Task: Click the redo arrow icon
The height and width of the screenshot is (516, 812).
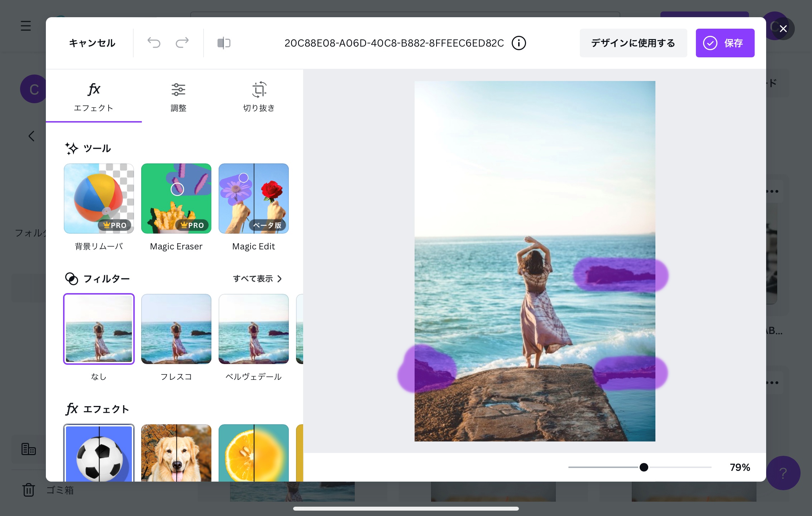Action: [x=182, y=43]
